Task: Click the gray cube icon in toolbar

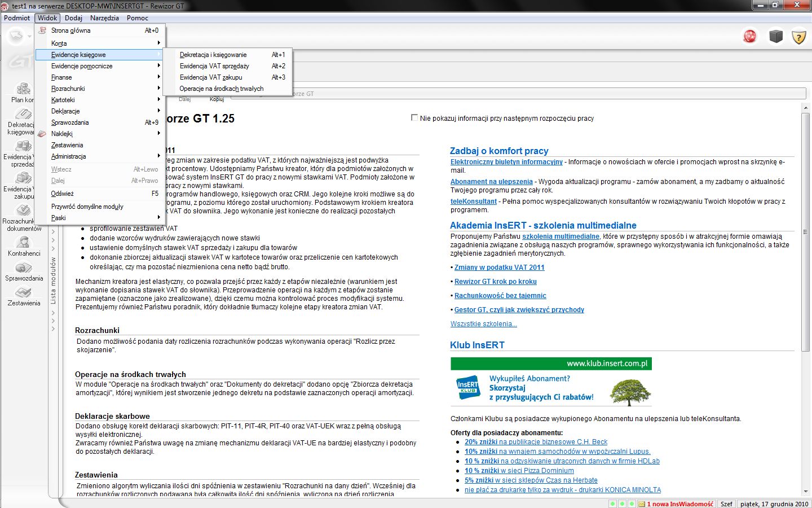Action: coord(776,37)
